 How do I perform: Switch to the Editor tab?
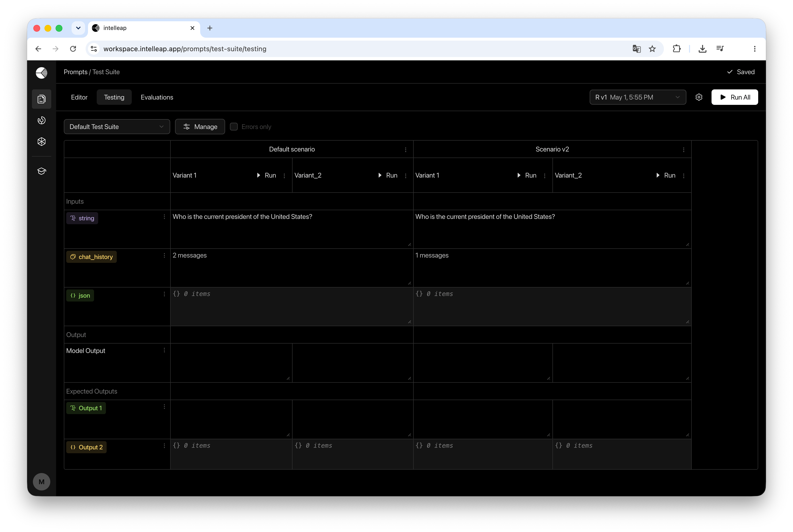point(79,97)
